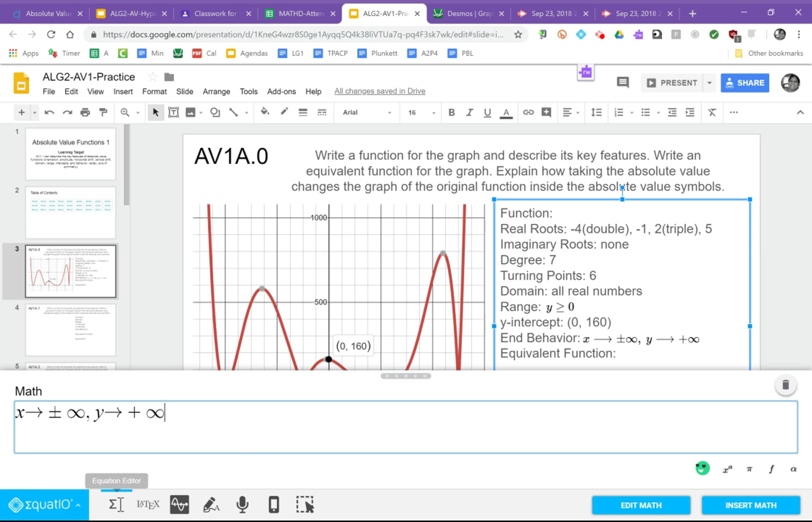The height and width of the screenshot is (522, 812).
Task: Select slide 4 thumbnail AV1A.1
Action: tap(70, 330)
